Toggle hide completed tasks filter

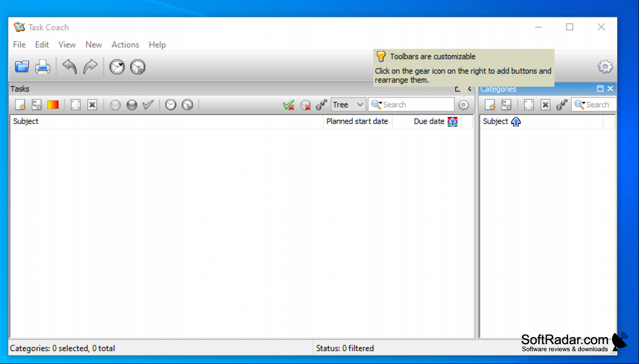pos(288,105)
